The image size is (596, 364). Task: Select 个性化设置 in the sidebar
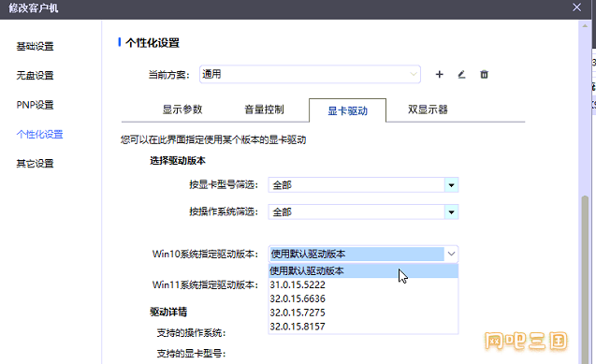click(39, 134)
